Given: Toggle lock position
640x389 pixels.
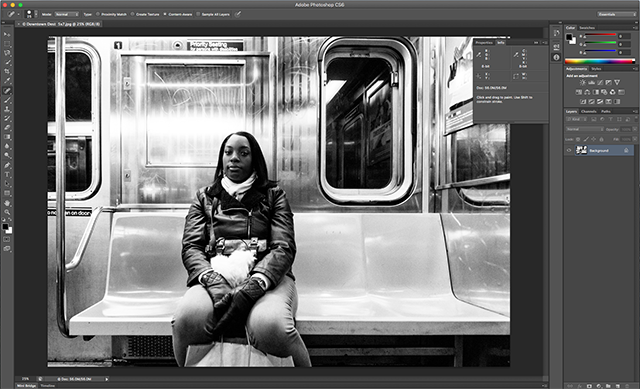Looking at the screenshot, I should point(594,140).
